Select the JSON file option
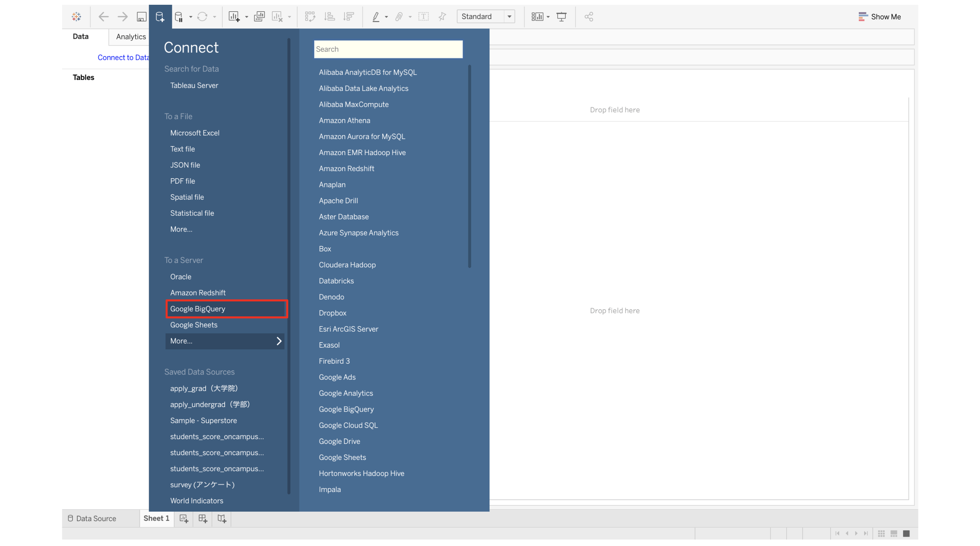 click(x=185, y=165)
